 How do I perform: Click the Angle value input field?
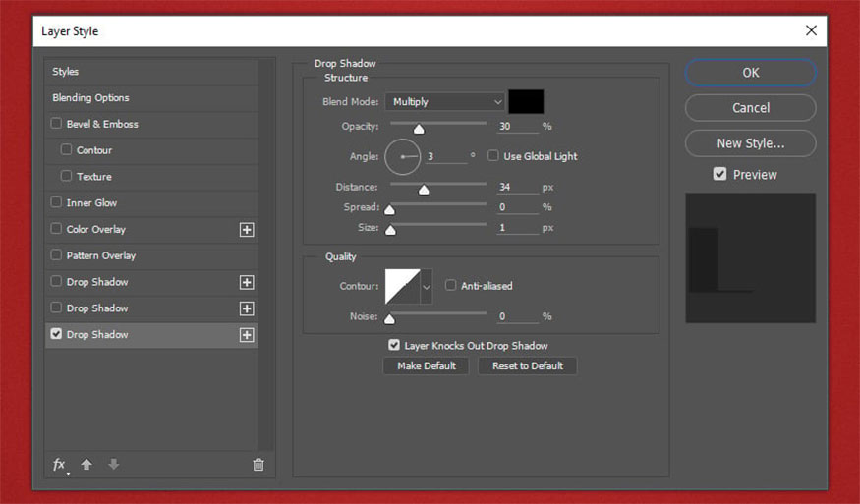pos(446,156)
